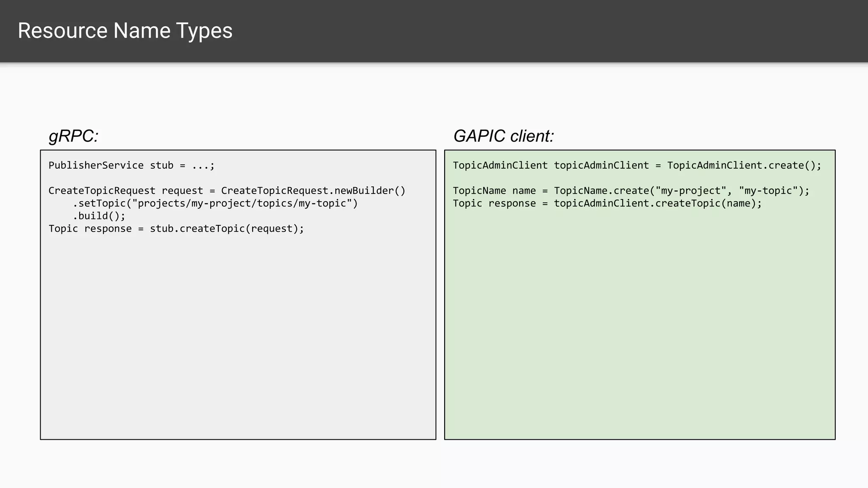Click the line 'PublisherService stub = ...;'
868x488 pixels.
[132, 165]
